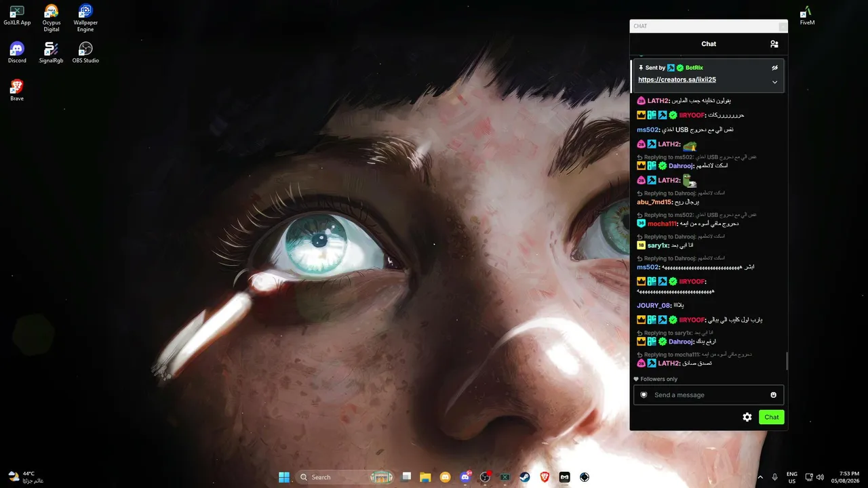The image size is (868, 488).
Task: Click username abu_7md15 in chat
Action: point(654,202)
